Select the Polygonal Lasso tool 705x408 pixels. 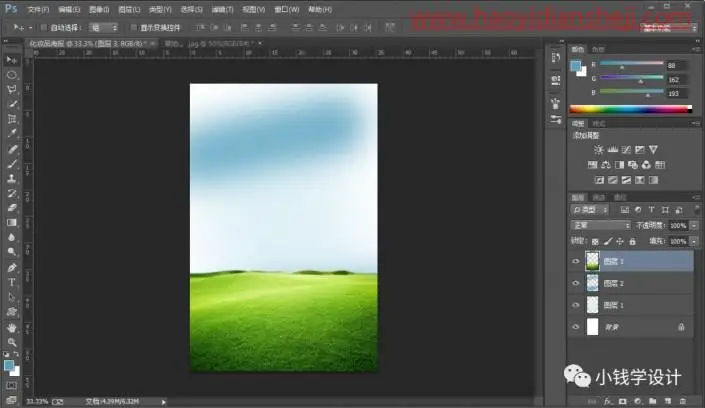pyautogui.click(x=12, y=89)
